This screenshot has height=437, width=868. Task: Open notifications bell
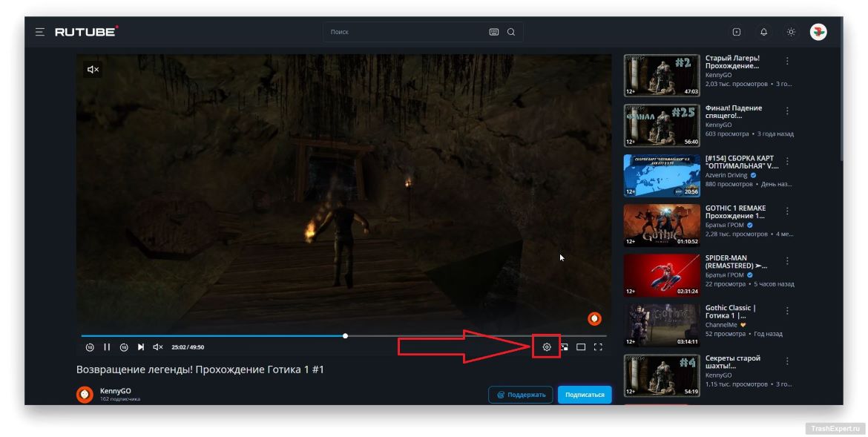click(x=763, y=32)
